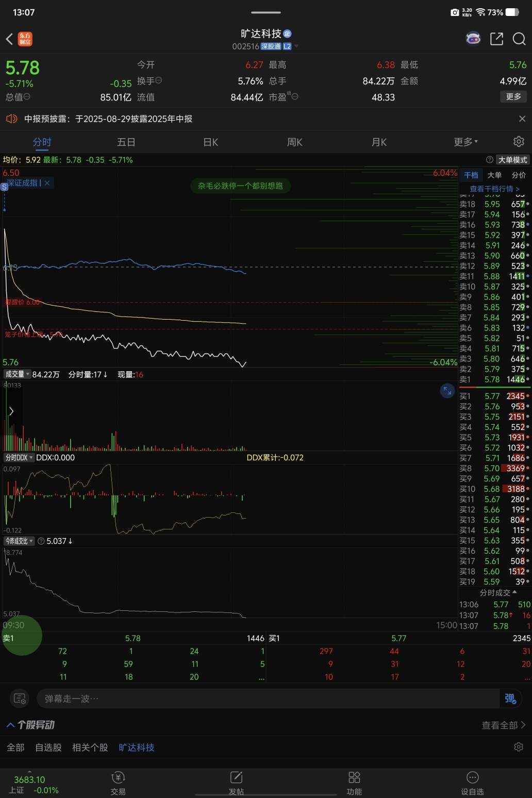Switch to the 周K chart tab
The image size is (532, 798).
tap(294, 142)
